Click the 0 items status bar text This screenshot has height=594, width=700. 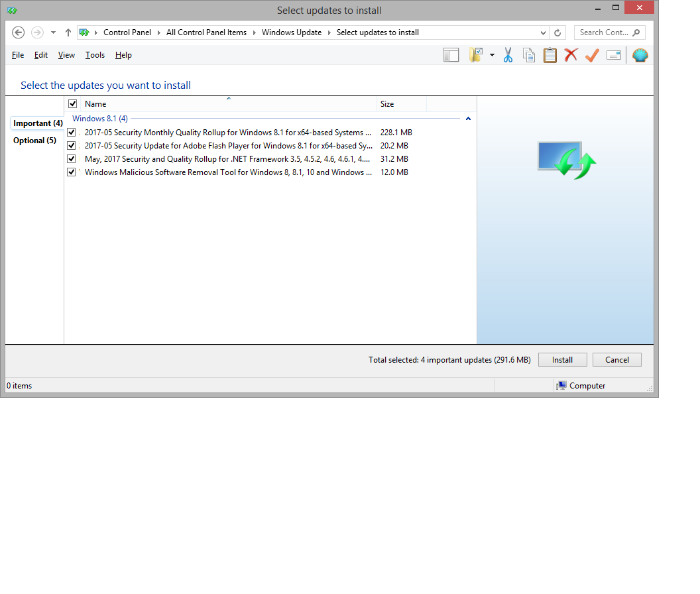[x=19, y=385]
